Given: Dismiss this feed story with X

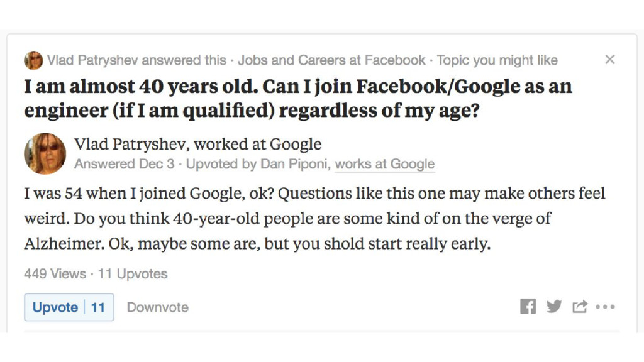Looking at the screenshot, I should pyautogui.click(x=609, y=60).
